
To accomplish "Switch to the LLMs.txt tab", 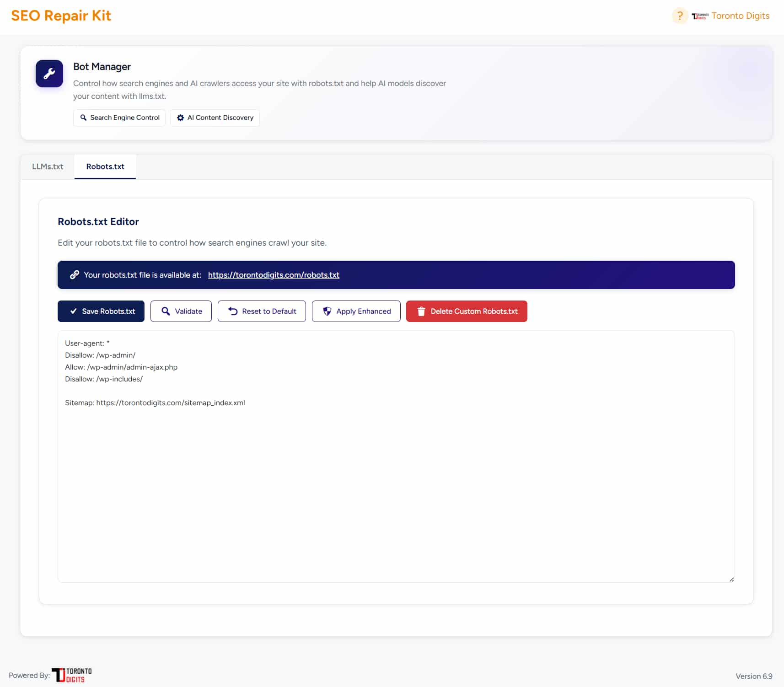I will pos(48,166).
